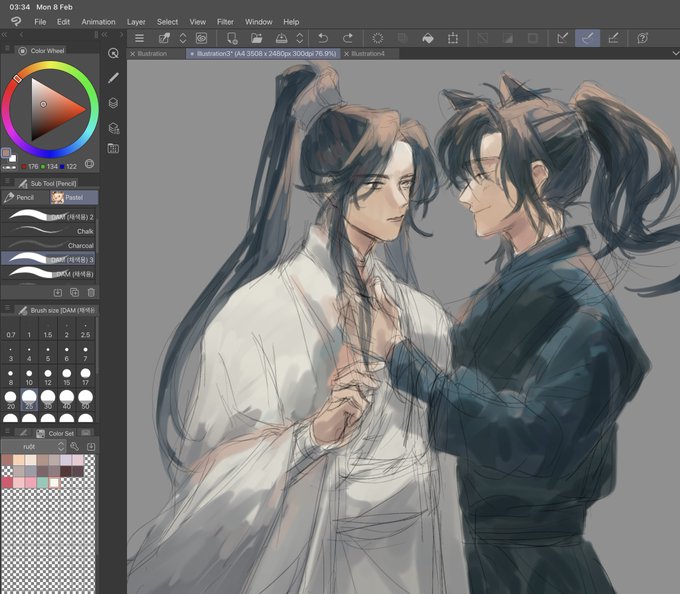This screenshot has height=594, width=680.
Task: Click the Fill paint bucket icon
Action: click(428, 38)
